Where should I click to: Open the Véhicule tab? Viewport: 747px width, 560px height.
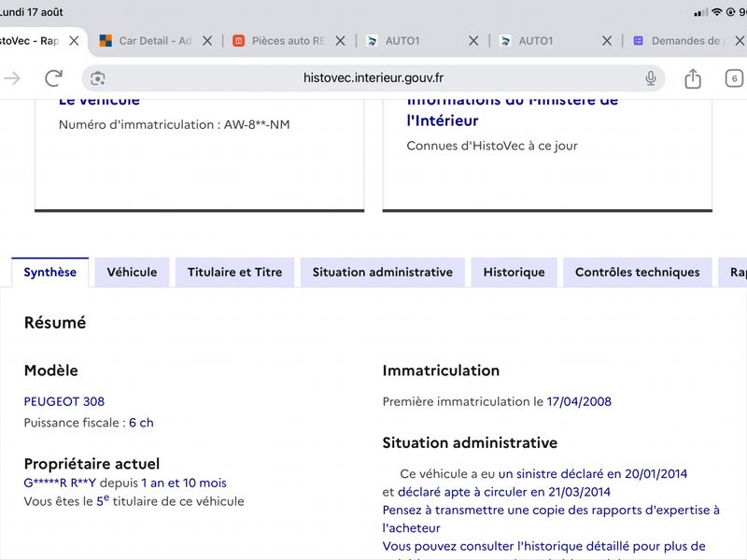[x=132, y=273]
